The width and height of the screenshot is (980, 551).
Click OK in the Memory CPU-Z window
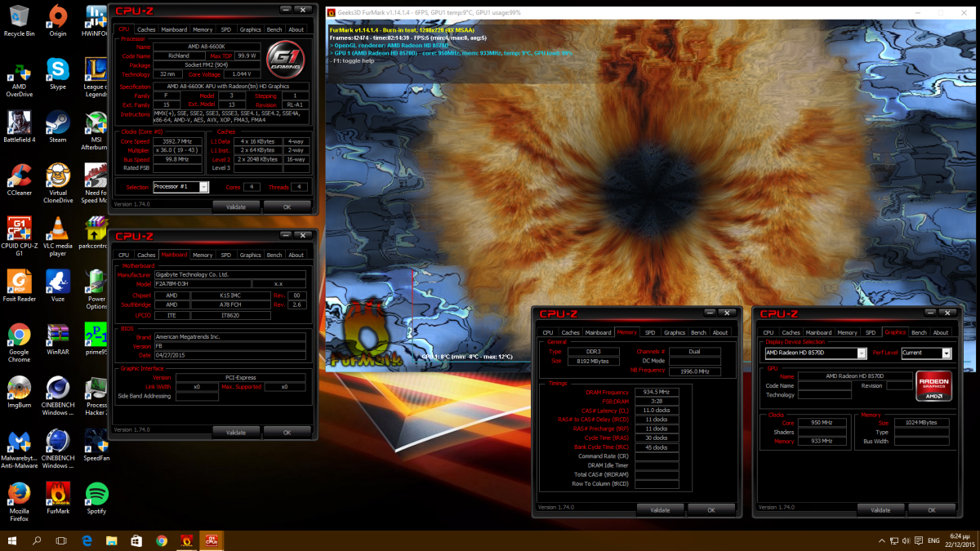click(x=711, y=509)
